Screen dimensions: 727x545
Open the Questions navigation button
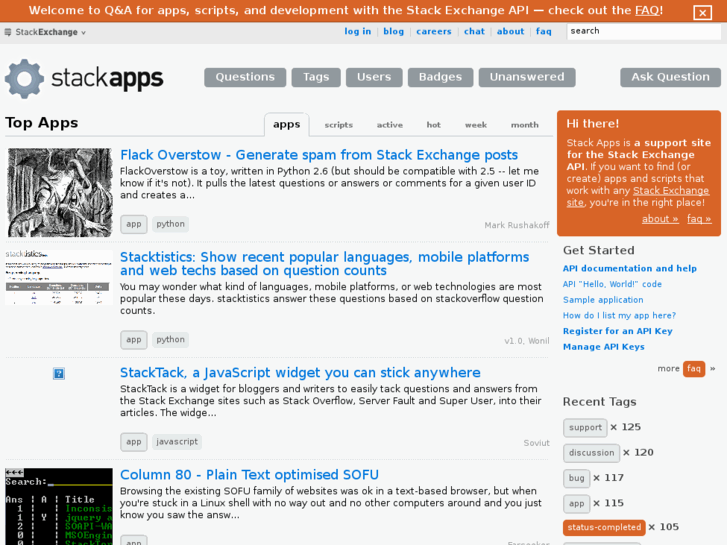(245, 77)
